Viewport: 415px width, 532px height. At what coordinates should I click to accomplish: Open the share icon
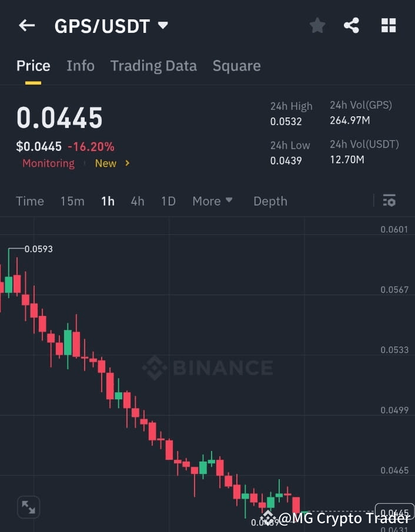tap(352, 25)
